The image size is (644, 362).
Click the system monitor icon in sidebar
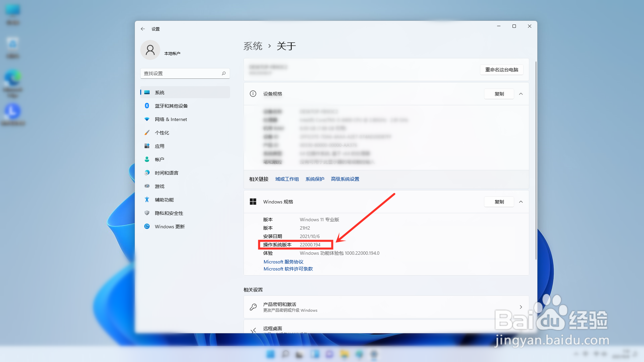147,92
